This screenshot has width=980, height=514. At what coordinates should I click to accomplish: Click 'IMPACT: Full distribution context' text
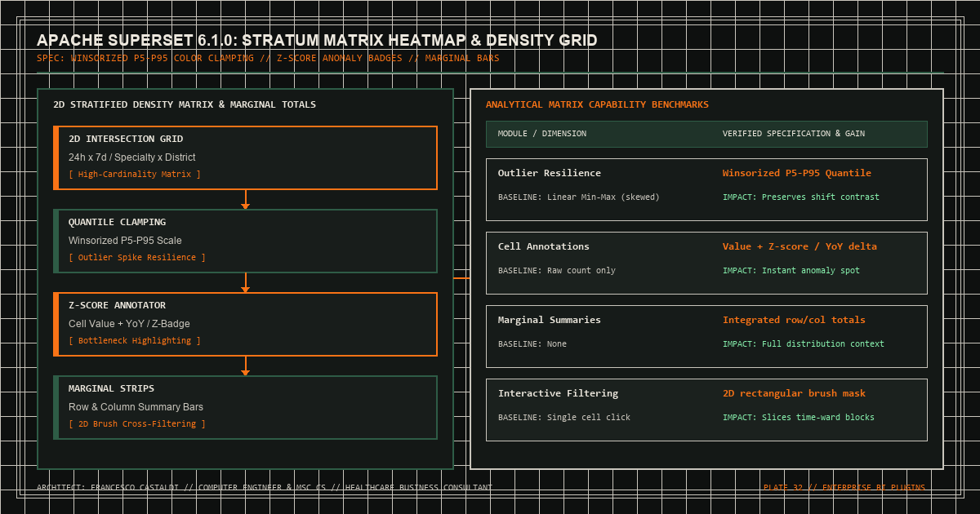(804, 344)
